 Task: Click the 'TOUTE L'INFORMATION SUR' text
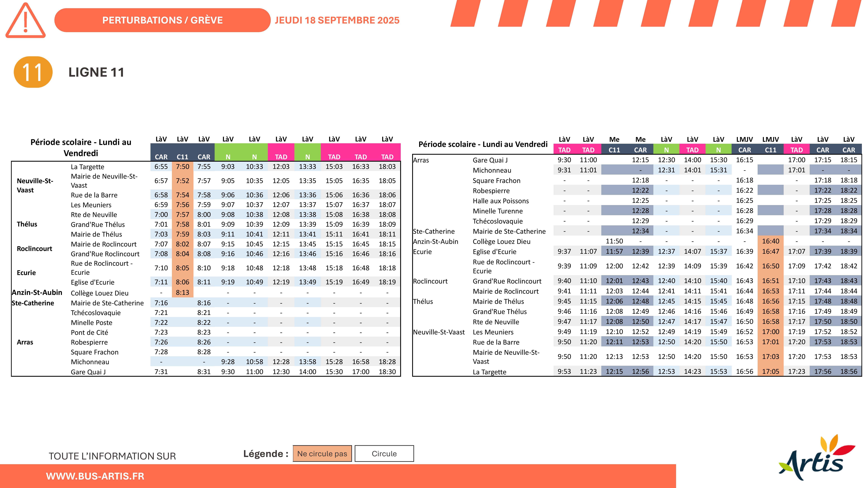click(x=112, y=456)
